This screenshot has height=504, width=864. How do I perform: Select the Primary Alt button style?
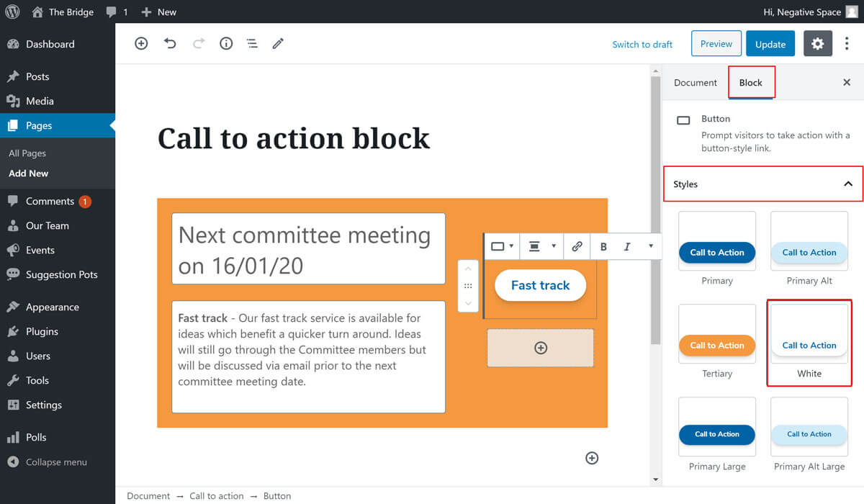809,252
